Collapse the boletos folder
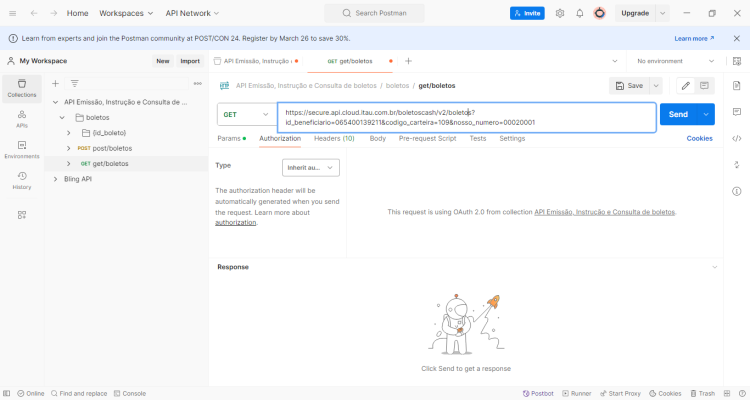Image resolution: width=750 pixels, height=400 pixels. coord(62,117)
